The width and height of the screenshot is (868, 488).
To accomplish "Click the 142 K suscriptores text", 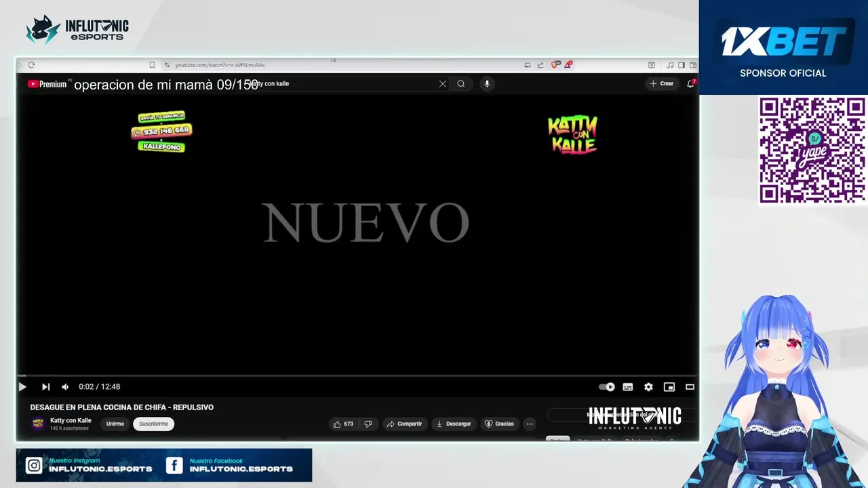I will pos(69,428).
